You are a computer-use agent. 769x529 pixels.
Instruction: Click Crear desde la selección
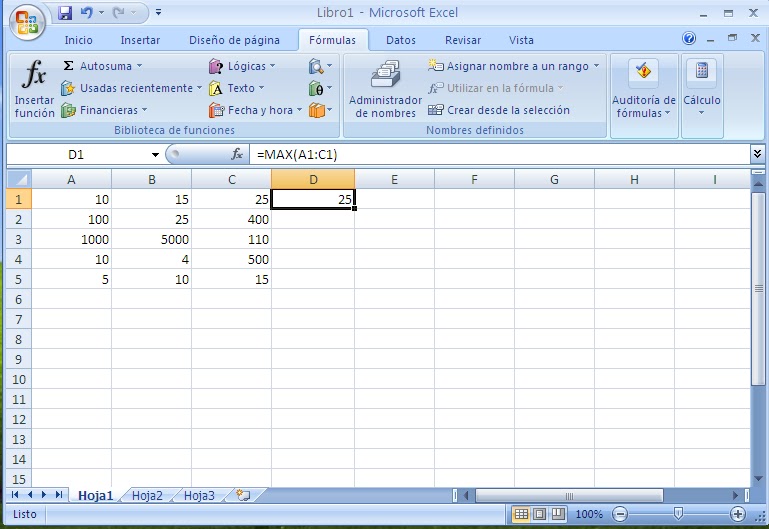pyautogui.click(x=499, y=110)
